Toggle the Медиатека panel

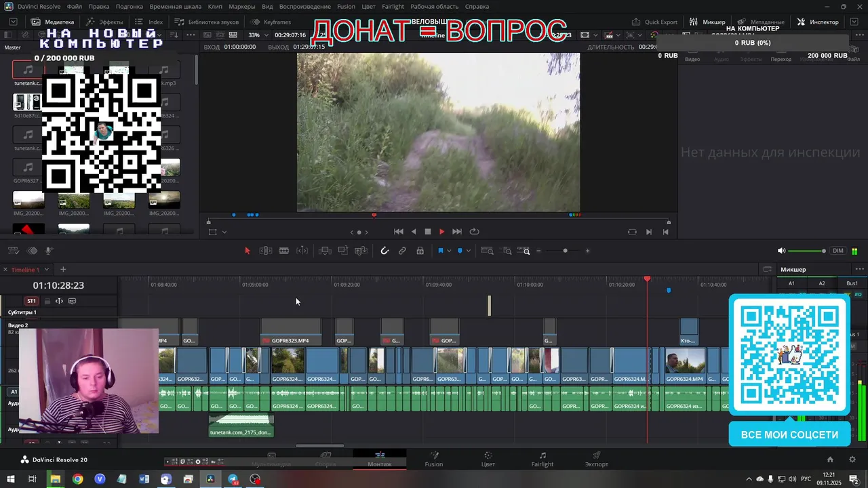pos(52,22)
